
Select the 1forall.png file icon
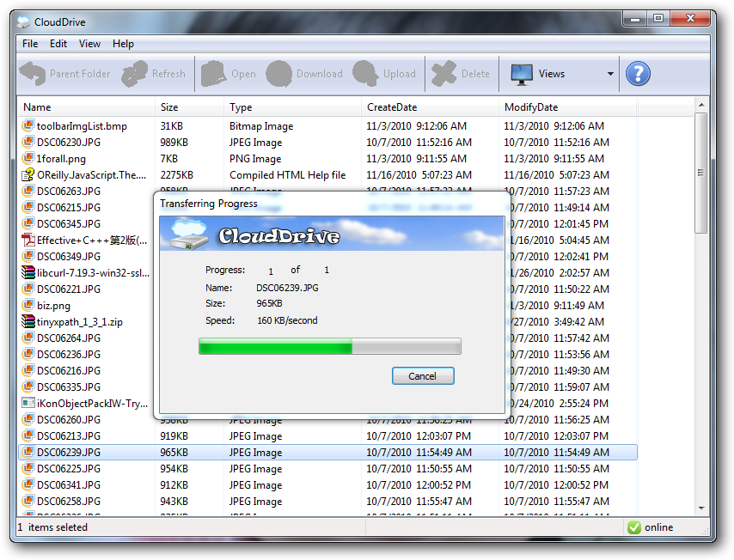[28, 158]
